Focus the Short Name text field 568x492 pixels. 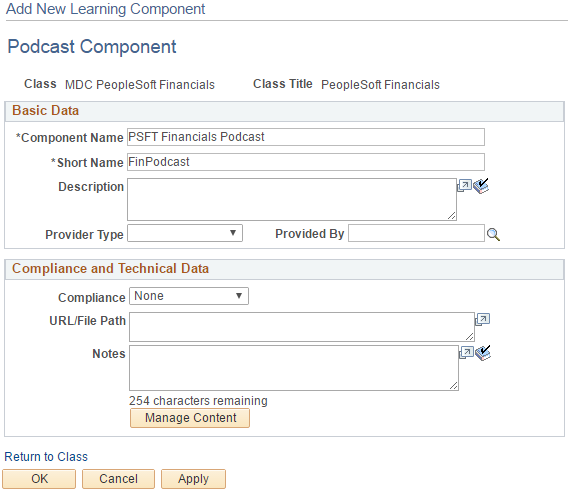(x=306, y=162)
